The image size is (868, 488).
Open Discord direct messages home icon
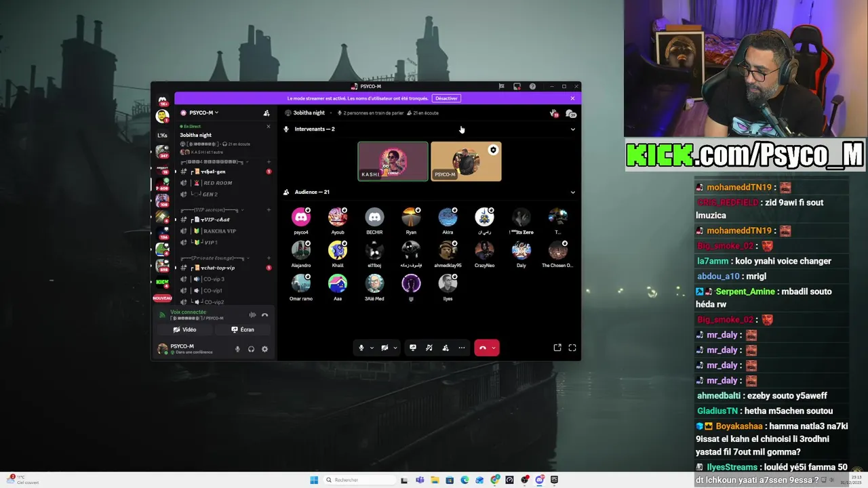163,100
